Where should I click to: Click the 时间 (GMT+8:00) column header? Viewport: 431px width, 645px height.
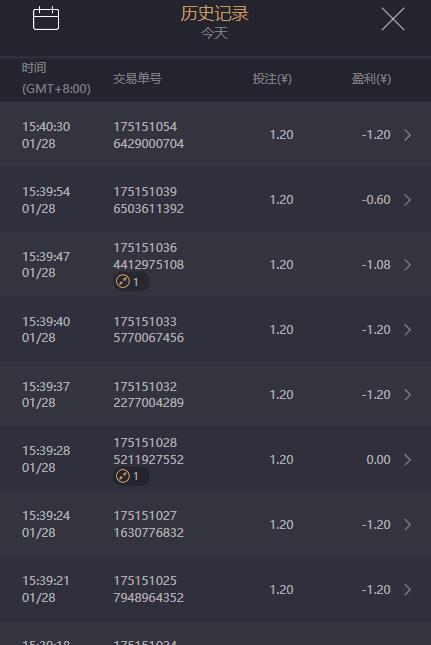56,78
